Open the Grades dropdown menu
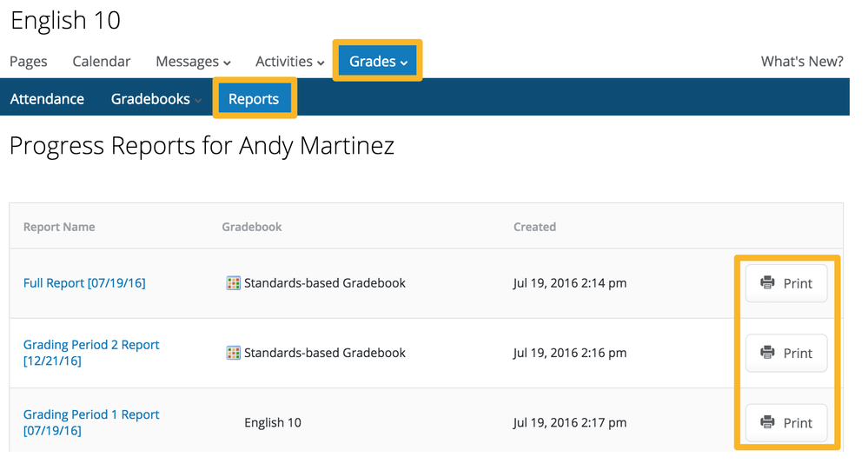This screenshot has height=470, width=868. click(x=378, y=61)
